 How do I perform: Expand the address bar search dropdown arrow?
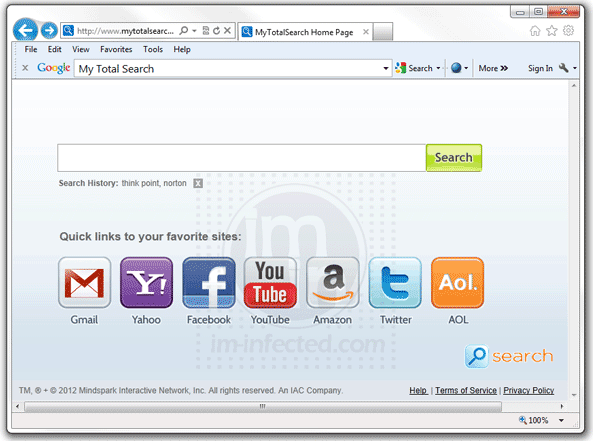[194, 31]
